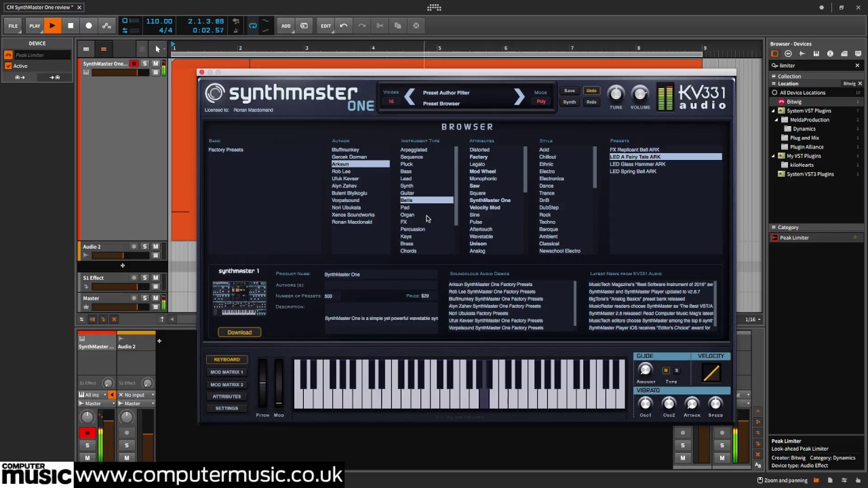868x488 pixels.
Task: Click next preset arrow in SynthMaster
Action: click(x=519, y=97)
